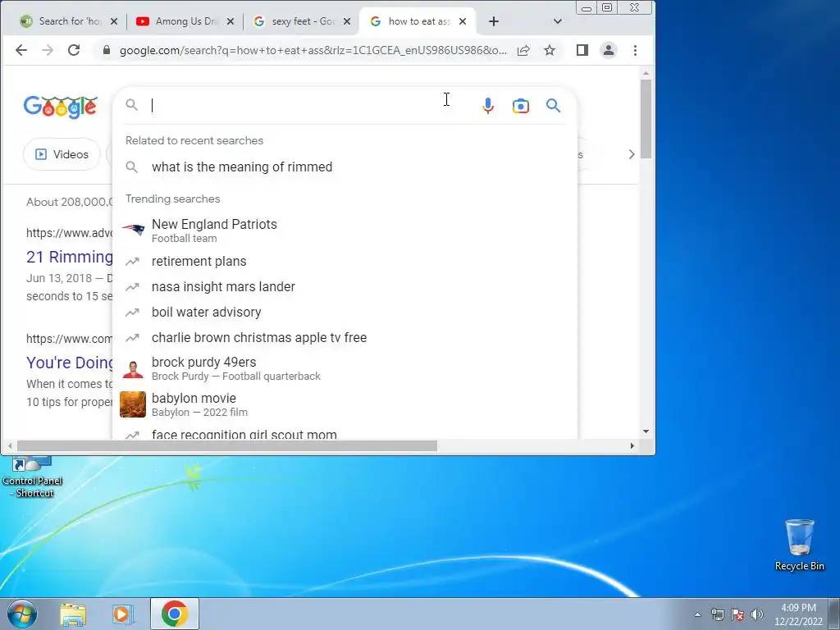
Task: Click the Action Center flag icon
Action: click(737, 614)
